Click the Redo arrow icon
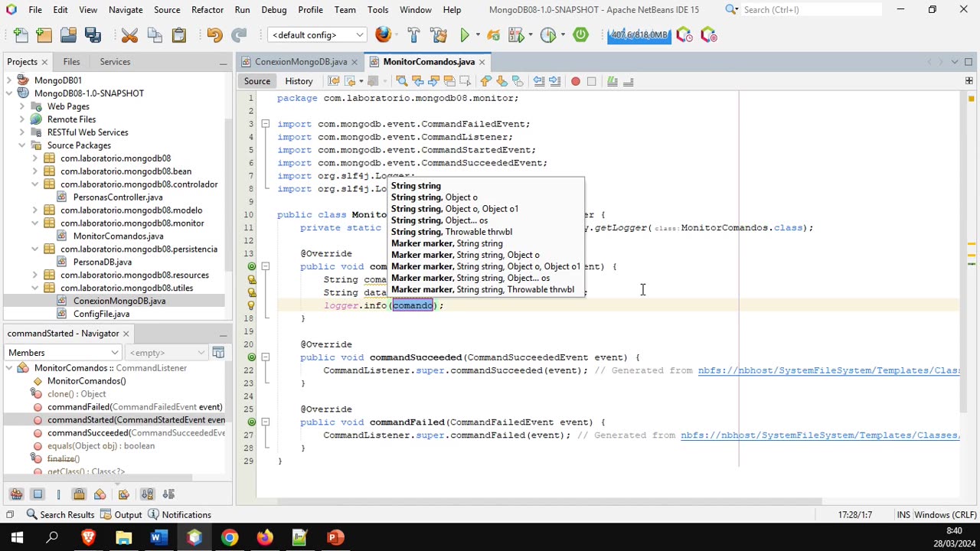The width and height of the screenshot is (980, 551). [239, 35]
